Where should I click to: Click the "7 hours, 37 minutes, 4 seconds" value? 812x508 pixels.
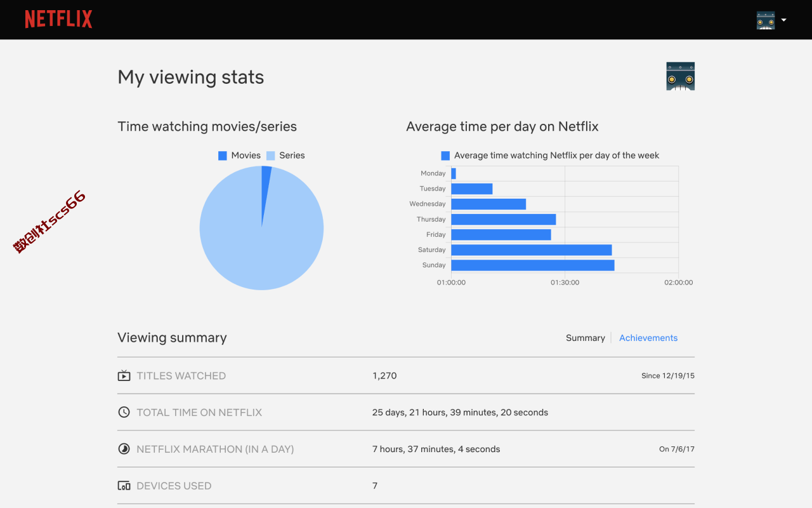point(436,450)
